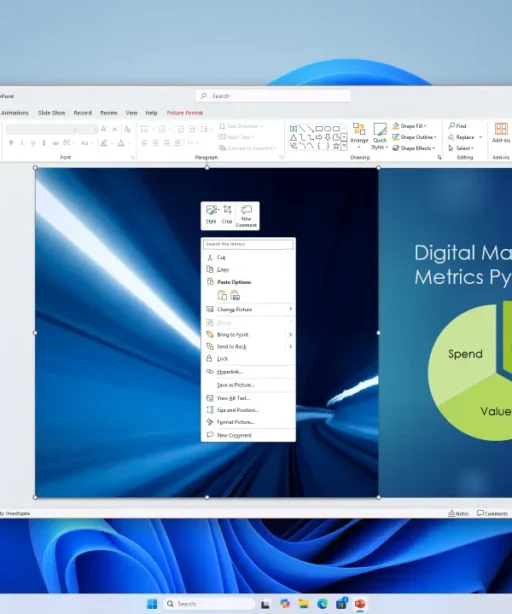
Task: Open the Shape Effects dropdown
Action: (x=414, y=148)
